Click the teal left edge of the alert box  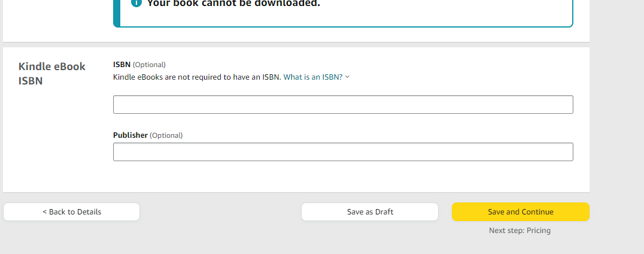coord(117,13)
